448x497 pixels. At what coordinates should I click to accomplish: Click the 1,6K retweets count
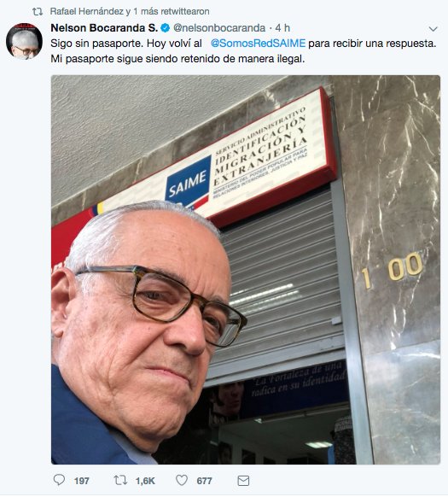click(145, 481)
